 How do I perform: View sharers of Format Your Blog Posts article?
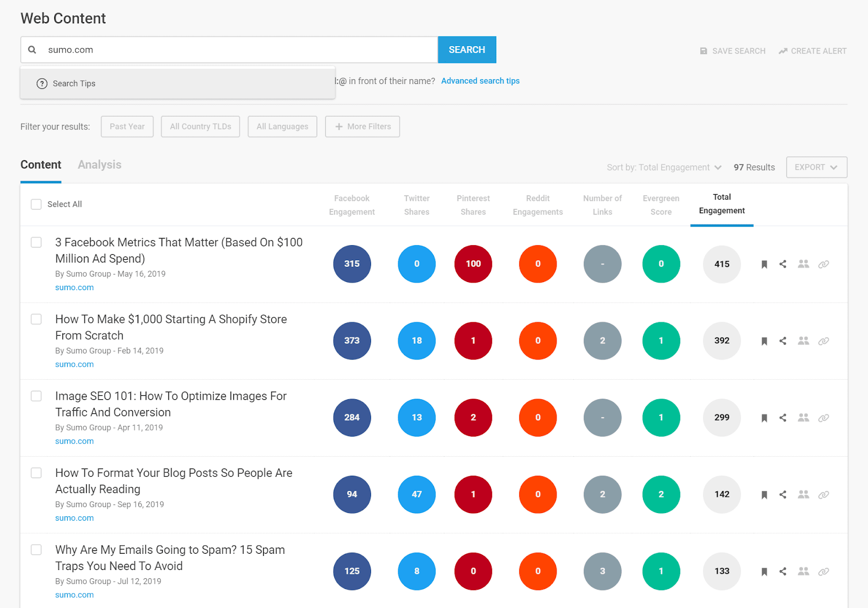click(x=803, y=495)
